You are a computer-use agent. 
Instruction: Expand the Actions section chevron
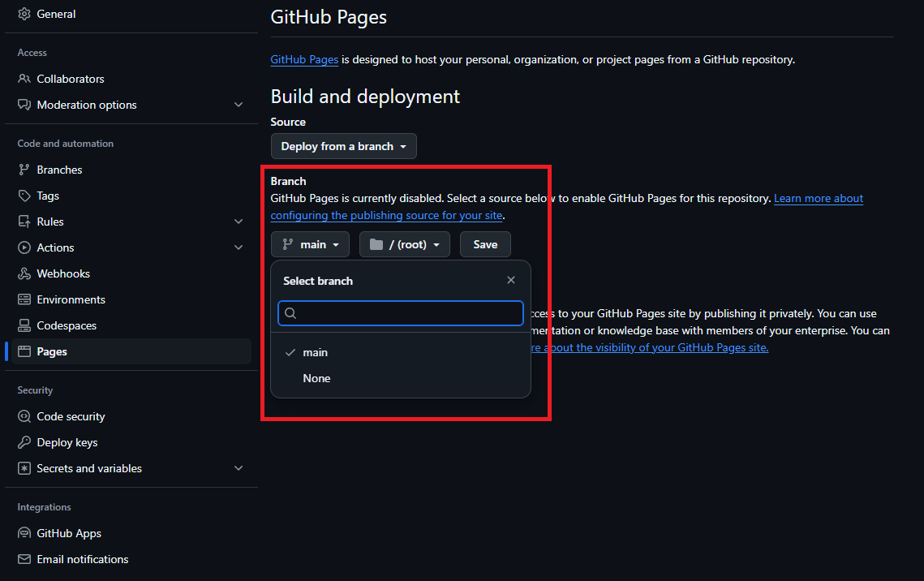pos(239,247)
